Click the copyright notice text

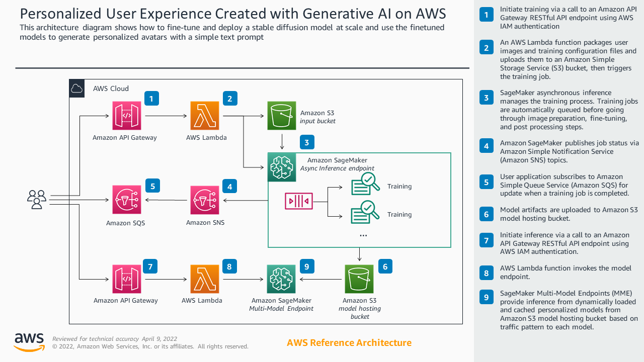150,346
